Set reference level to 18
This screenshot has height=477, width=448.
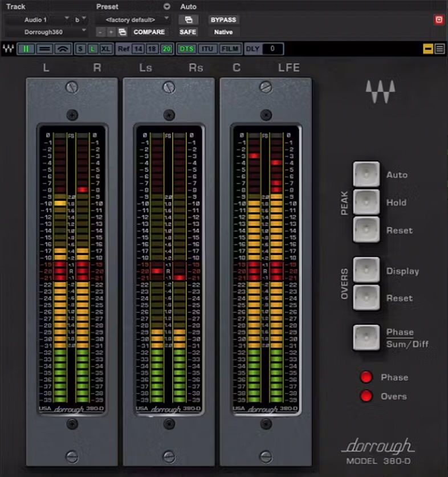click(x=152, y=49)
